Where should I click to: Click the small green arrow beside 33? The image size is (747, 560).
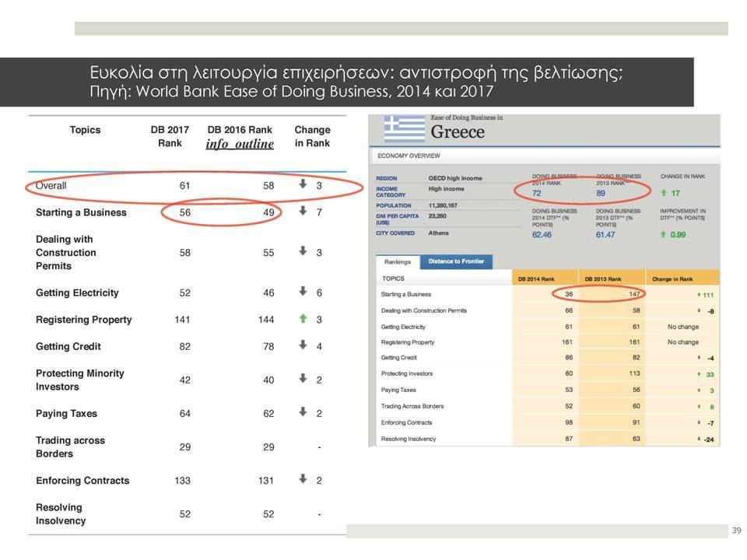coord(699,374)
